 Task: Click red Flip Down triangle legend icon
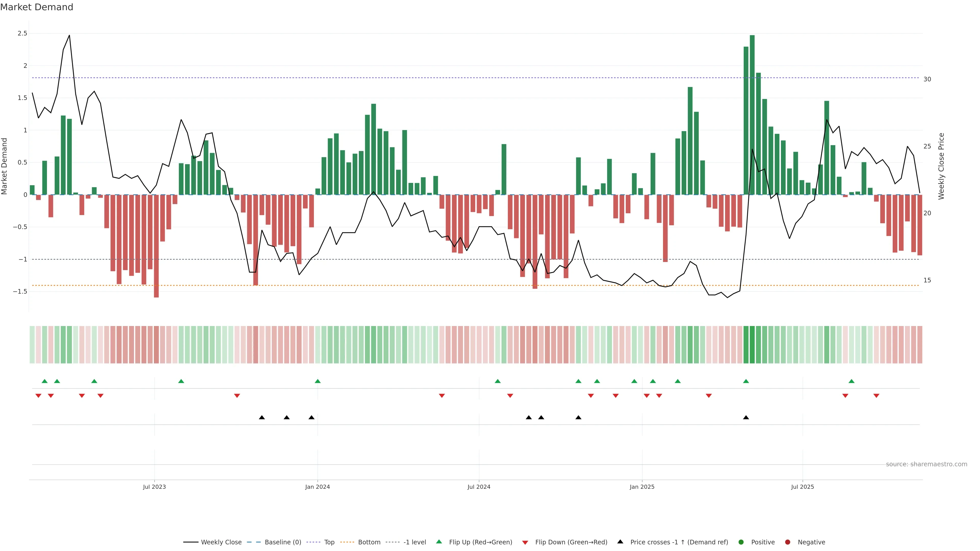click(525, 542)
